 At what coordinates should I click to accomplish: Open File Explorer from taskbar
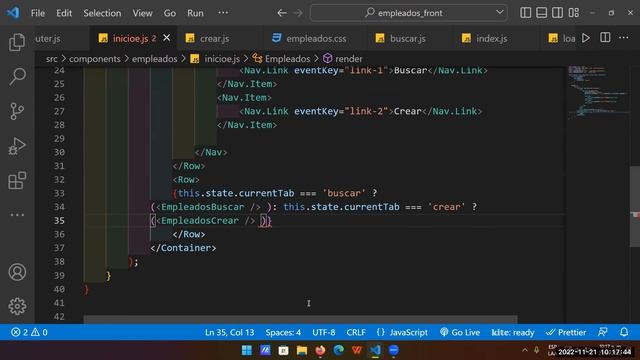(302, 350)
